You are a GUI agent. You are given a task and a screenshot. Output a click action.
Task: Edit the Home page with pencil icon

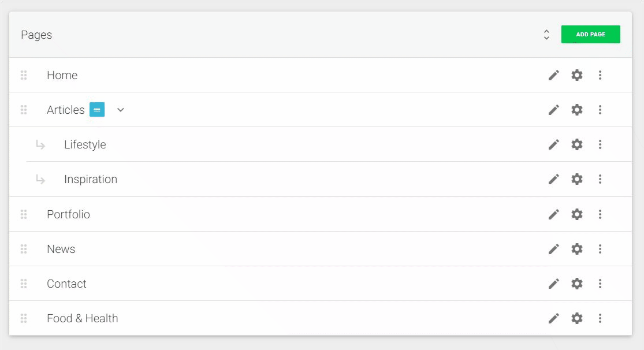click(554, 75)
